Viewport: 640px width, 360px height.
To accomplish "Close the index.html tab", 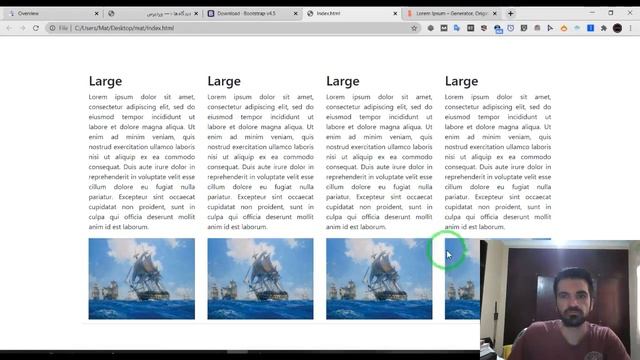I will click(395, 13).
